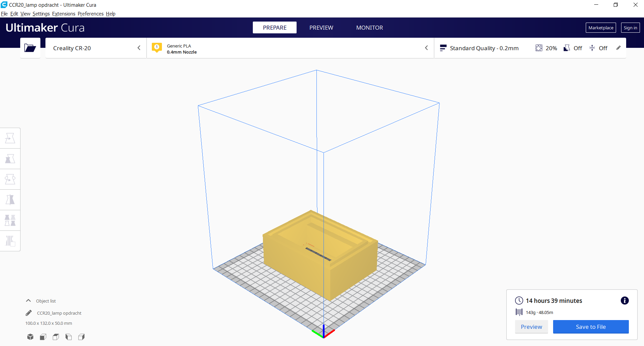Expand the Generic PLA material panel
Viewport: 644px width, 346px height.
290,48
